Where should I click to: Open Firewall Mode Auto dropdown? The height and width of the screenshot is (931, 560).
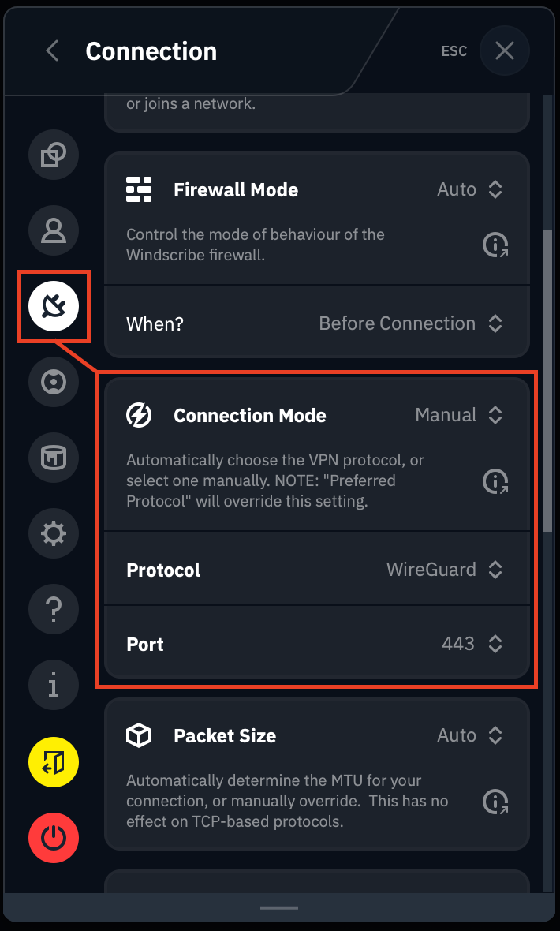470,189
